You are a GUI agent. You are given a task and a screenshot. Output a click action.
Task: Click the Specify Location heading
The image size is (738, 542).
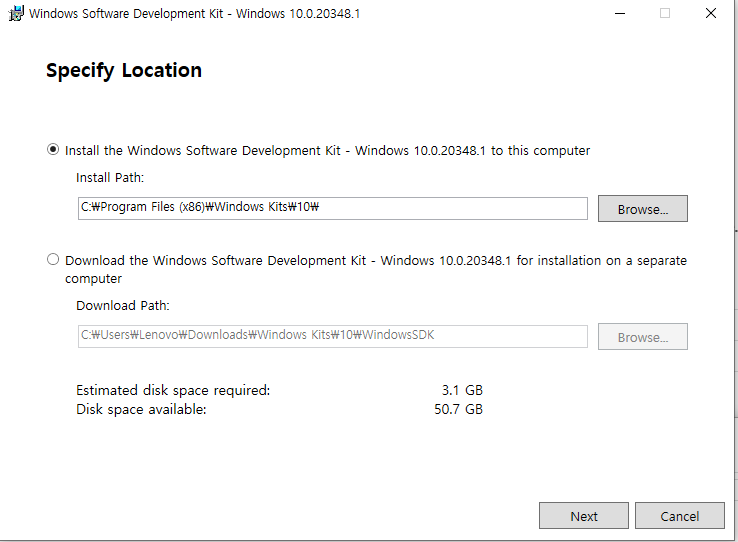coord(124,71)
